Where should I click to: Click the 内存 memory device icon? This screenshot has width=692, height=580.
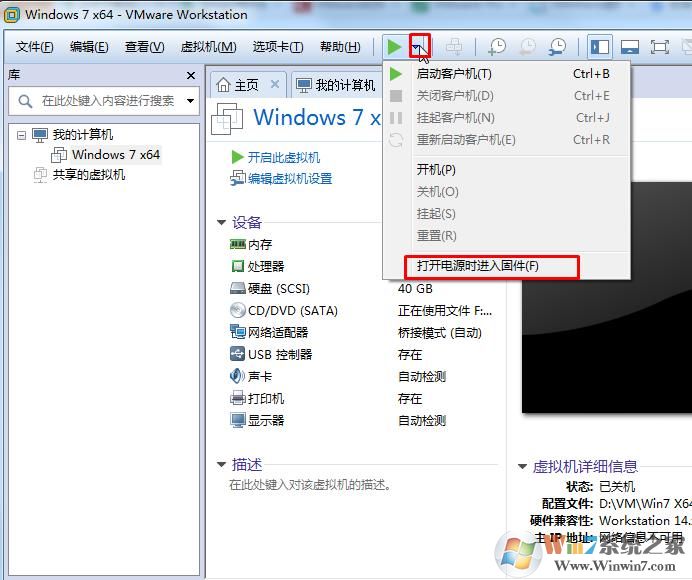coord(237,244)
